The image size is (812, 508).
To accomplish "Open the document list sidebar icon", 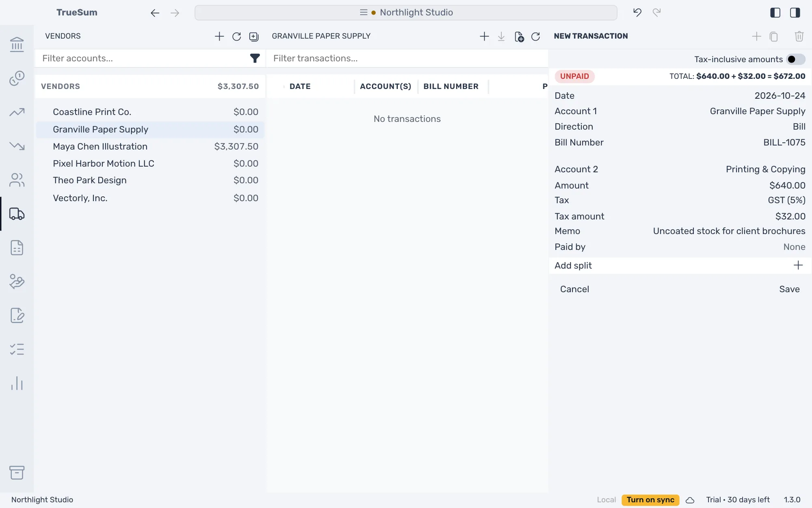I will [17, 247].
